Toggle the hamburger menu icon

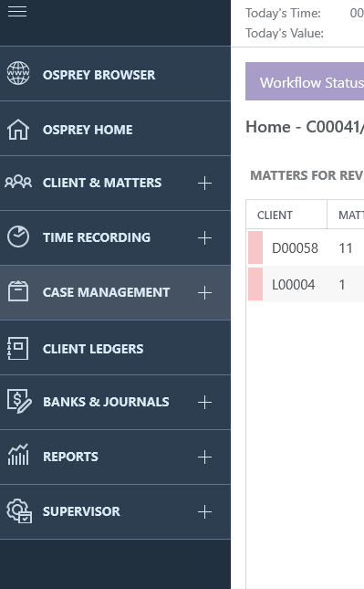point(17,12)
